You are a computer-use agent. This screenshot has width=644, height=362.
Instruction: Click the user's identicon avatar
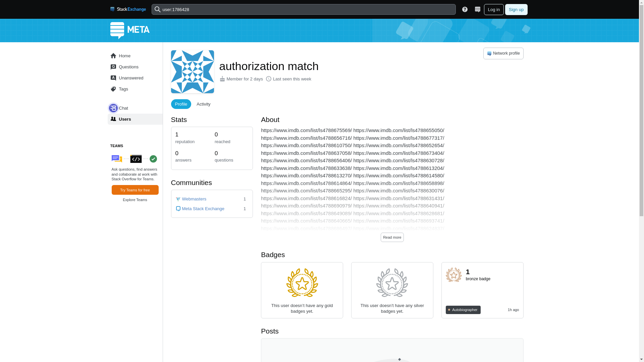(193, 72)
